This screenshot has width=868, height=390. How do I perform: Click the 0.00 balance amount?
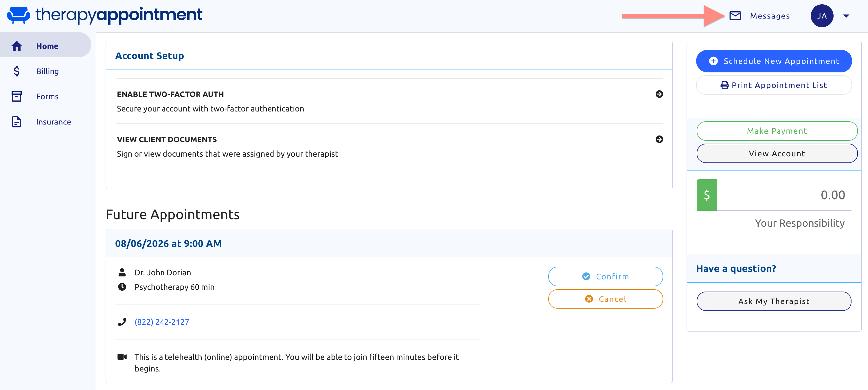point(833,195)
